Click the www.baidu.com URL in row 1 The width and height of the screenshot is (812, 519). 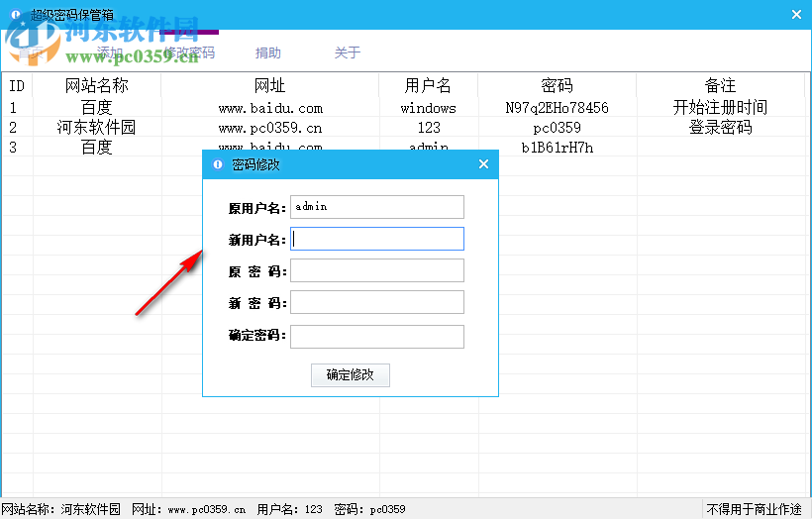[x=270, y=108]
